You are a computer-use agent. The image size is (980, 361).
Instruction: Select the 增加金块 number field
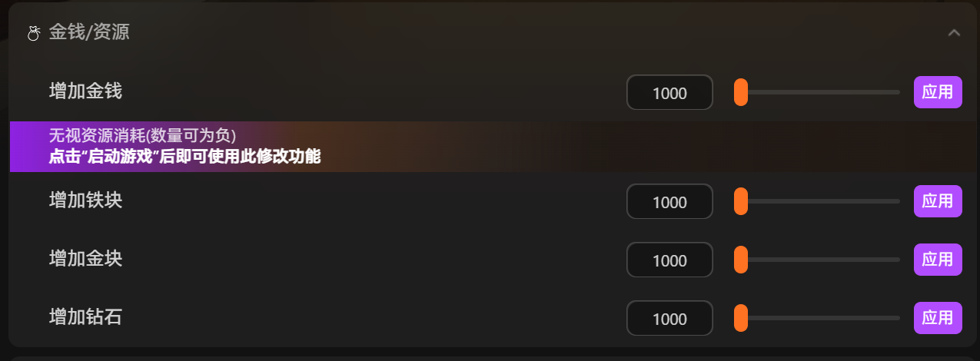point(669,260)
